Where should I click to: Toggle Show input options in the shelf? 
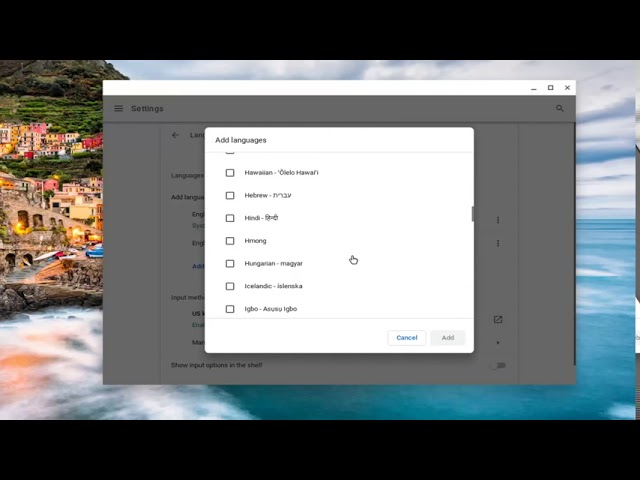[499, 365]
